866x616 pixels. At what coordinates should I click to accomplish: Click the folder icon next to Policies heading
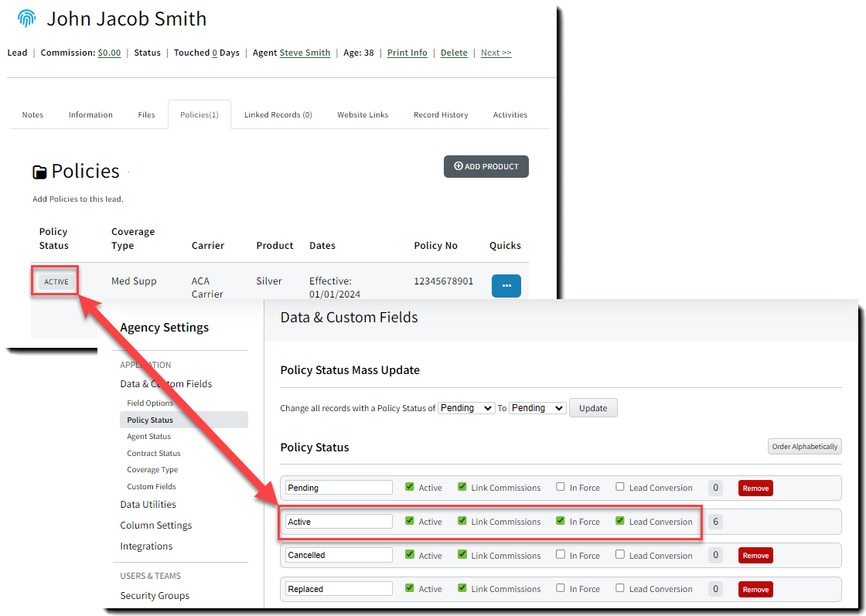point(39,172)
